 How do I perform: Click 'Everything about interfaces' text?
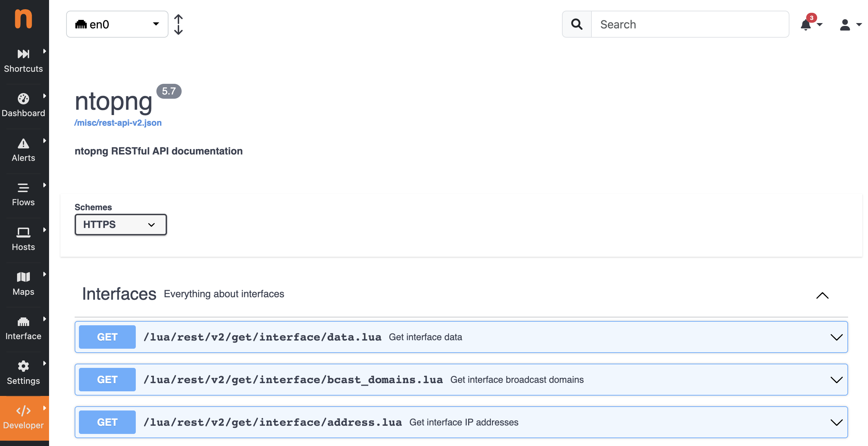(x=224, y=294)
